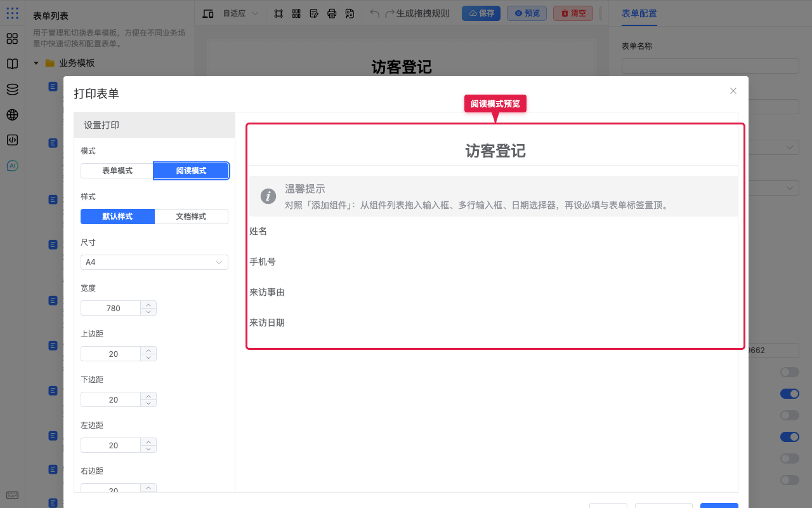
Task: Click the 来访事由 field in preview
Action: pos(267,292)
